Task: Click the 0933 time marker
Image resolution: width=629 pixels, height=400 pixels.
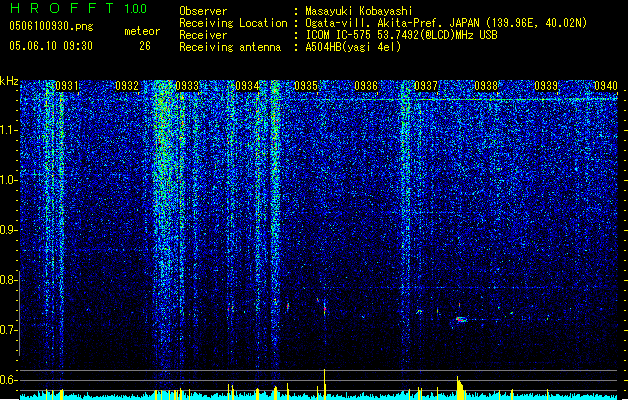Action: 187,86
